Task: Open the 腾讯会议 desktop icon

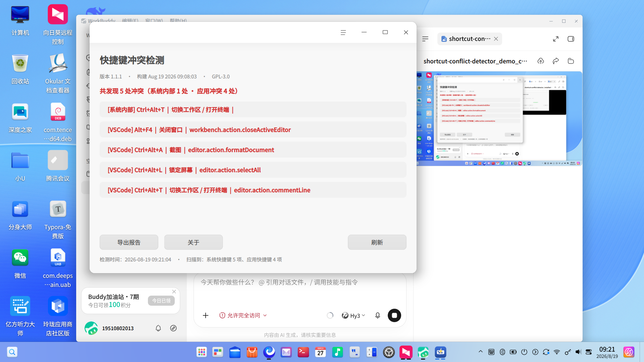Action: click(x=58, y=167)
